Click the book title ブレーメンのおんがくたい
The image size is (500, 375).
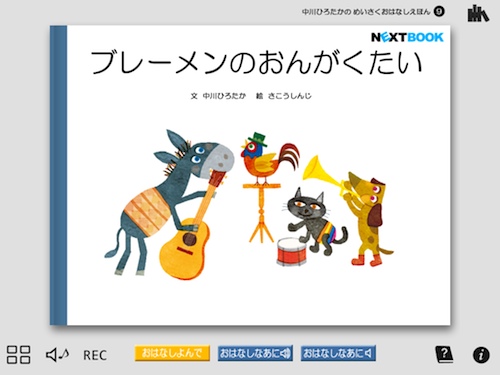[256, 62]
